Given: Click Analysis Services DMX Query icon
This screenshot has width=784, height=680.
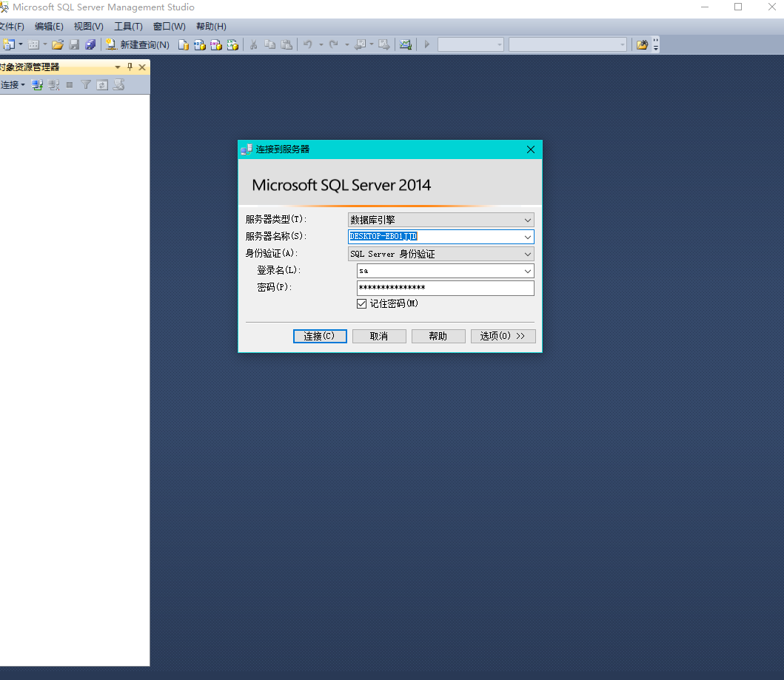Looking at the screenshot, I should (216, 44).
